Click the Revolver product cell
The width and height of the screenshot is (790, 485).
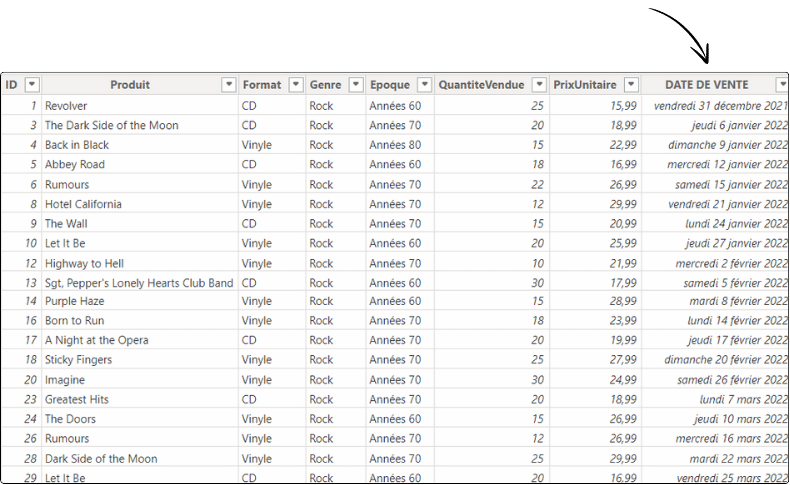(x=66, y=105)
